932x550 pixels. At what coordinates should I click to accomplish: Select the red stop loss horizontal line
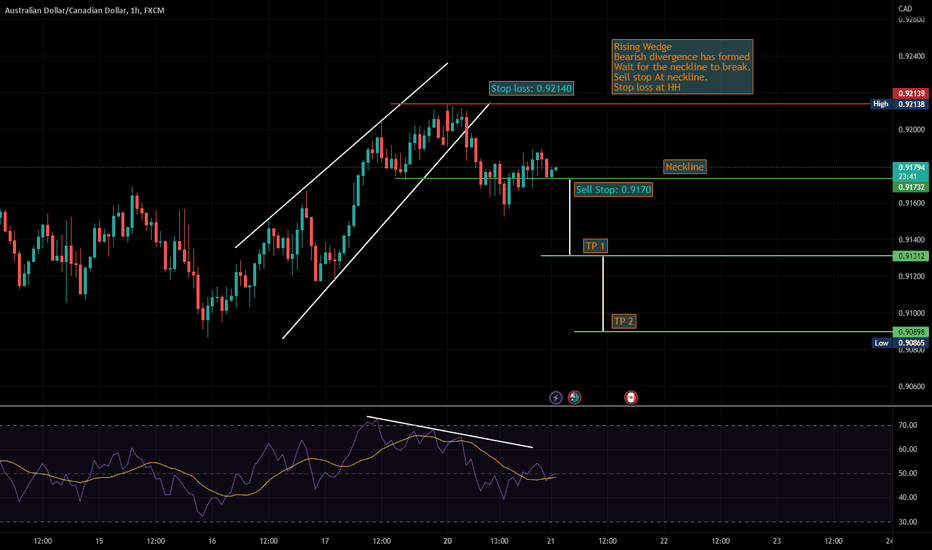click(630, 104)
